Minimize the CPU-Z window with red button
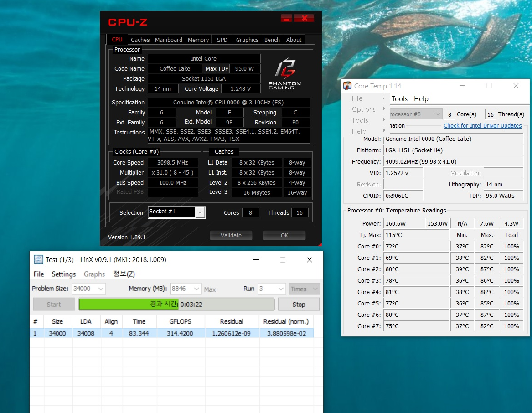 (x=286, y=18)
